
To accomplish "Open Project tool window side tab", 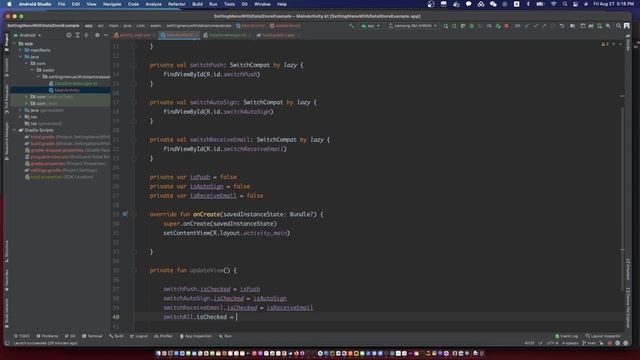I will [x=7, y=43].
